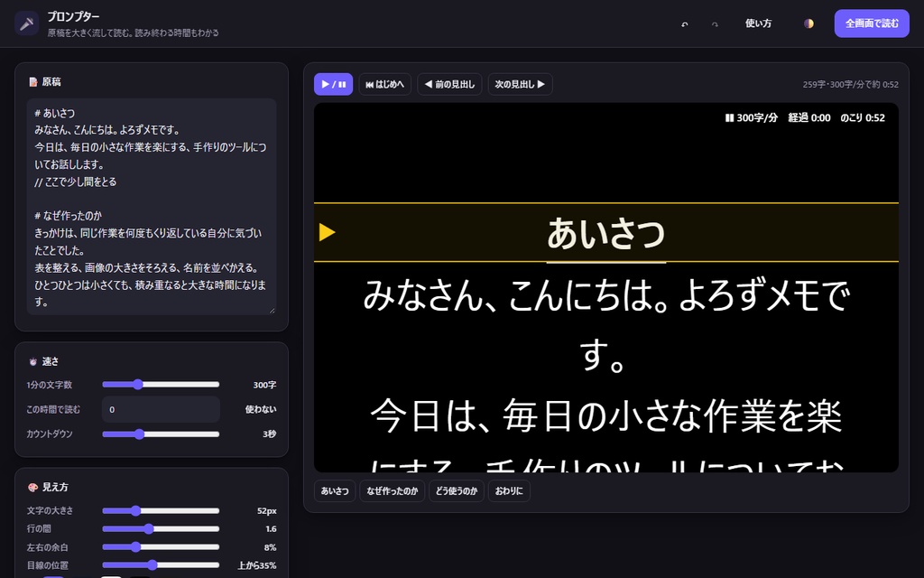Click the 上から35% eye-line value
The width and height of the screenshot is (924, 578).
click(257, 565)
